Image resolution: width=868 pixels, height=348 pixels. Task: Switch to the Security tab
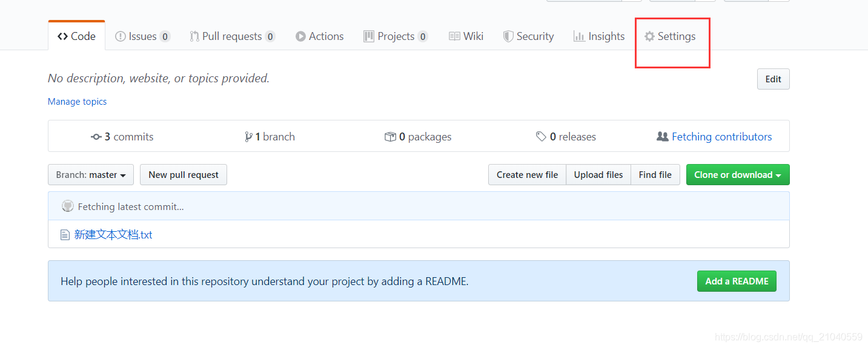click(528, 36)
